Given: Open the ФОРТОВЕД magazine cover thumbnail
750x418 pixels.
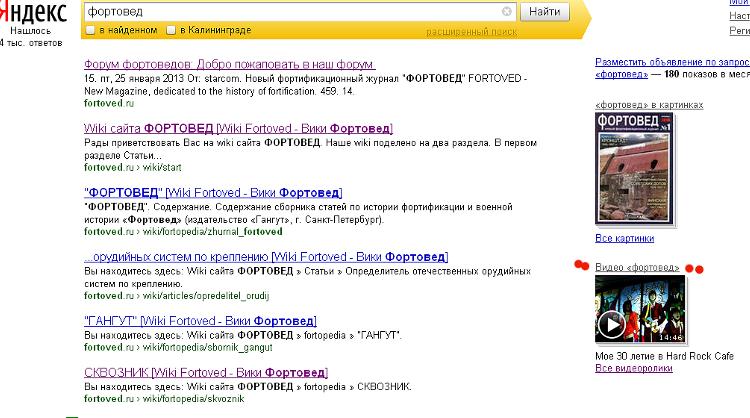Looking at the screenshot, I should (634, 168).
